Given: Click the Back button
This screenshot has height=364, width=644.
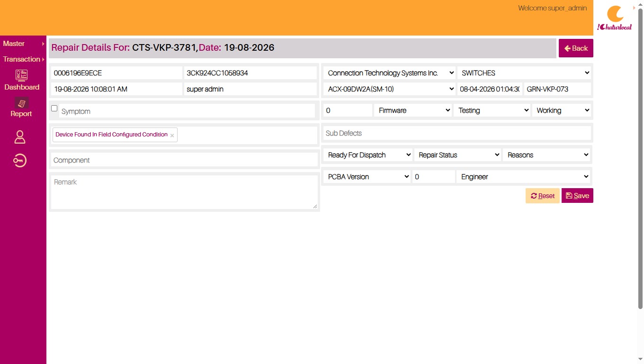Looking at the screenshot, I should point(576,48).
